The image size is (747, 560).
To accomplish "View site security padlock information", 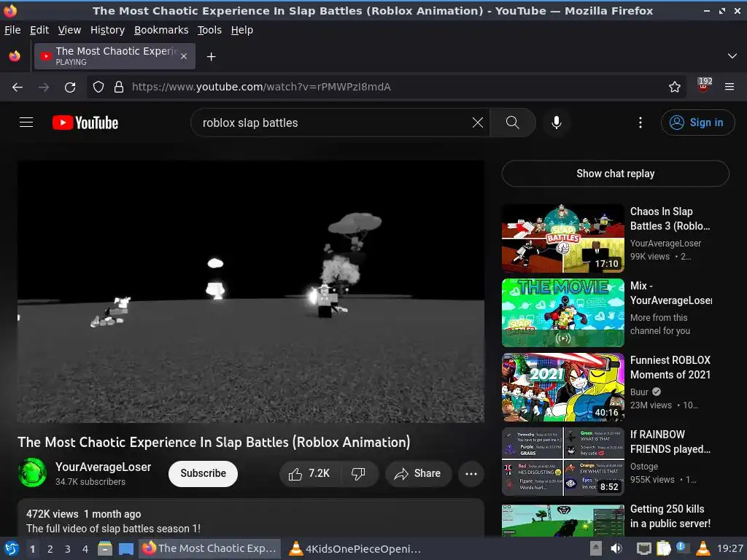I will 119,87.
